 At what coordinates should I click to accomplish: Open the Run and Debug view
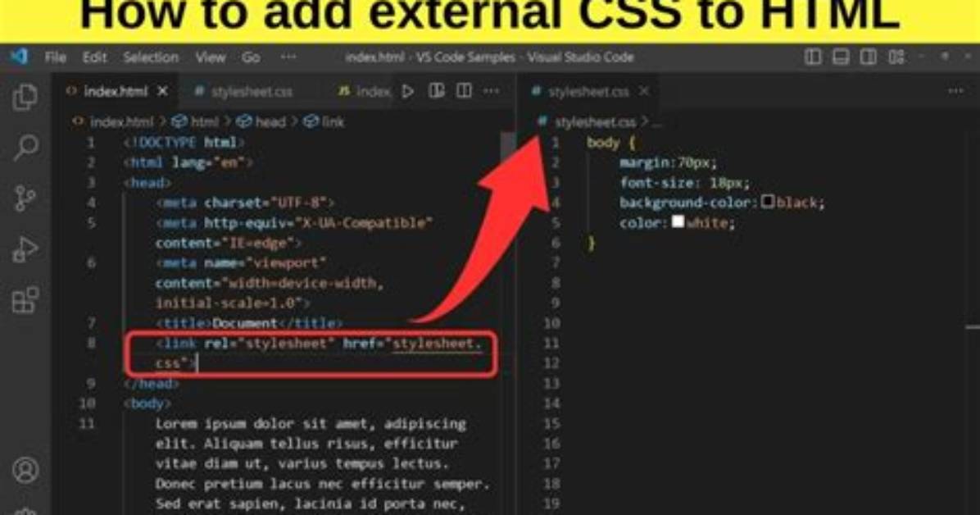[25, 249]
